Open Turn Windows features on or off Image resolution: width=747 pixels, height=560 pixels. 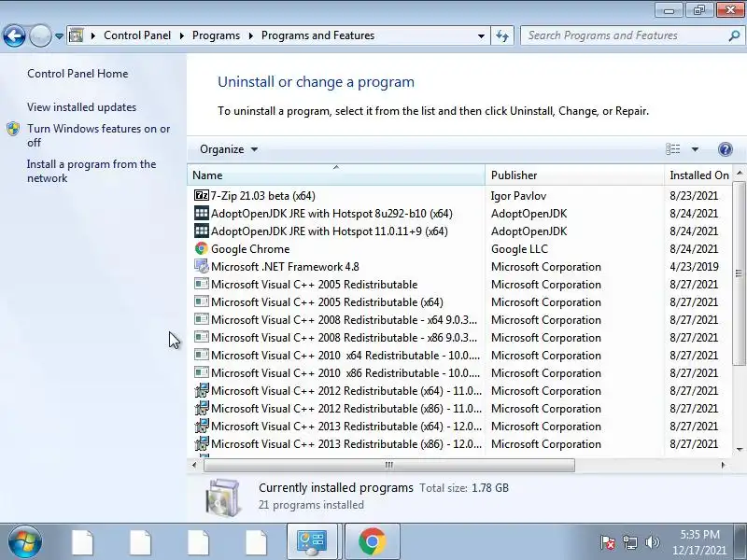click(99, 135)
